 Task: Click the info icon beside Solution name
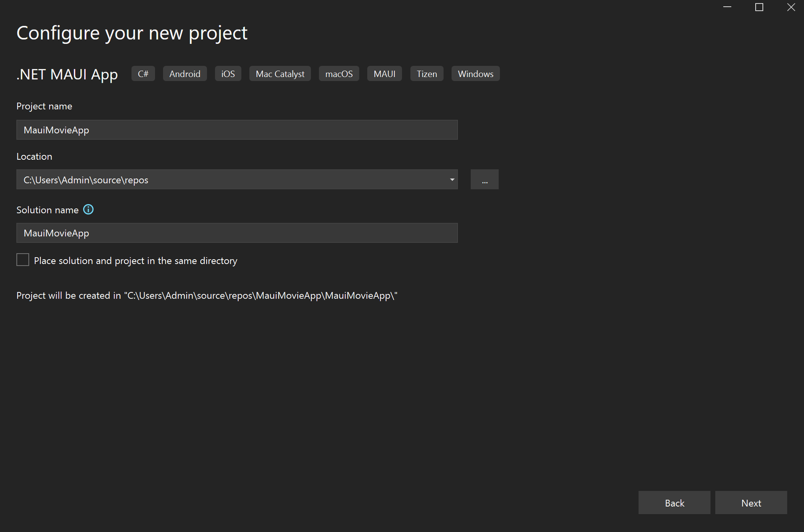point(88,209)
